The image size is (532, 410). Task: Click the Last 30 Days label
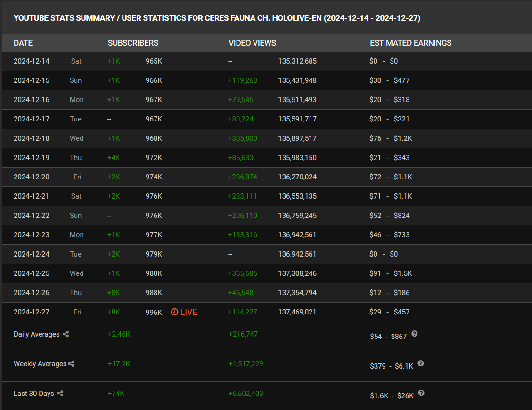coord(33,394)
